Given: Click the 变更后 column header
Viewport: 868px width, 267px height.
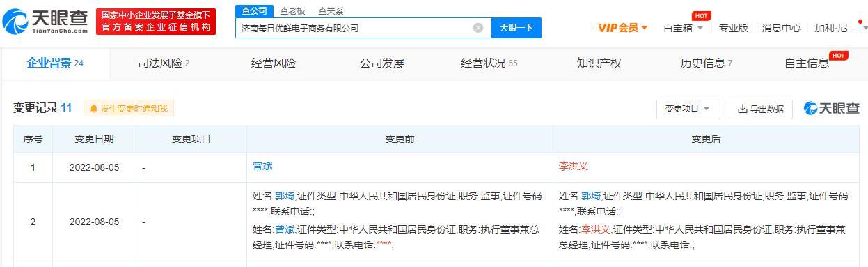Looking at the screenshot, I should pos(706,139).
